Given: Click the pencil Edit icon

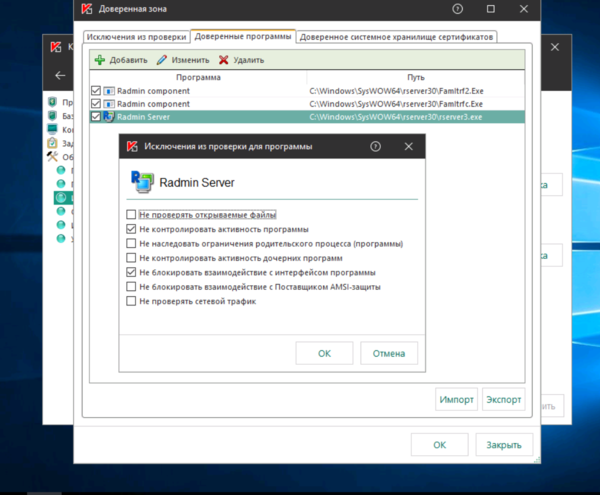Looking at the screenshot, I should [162, 60].
